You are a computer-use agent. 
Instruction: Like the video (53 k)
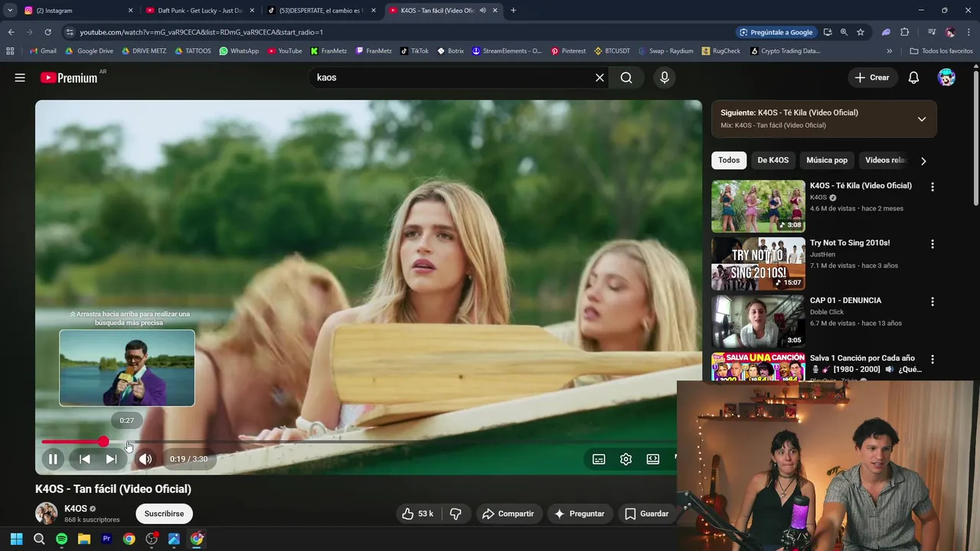(418, 514)
